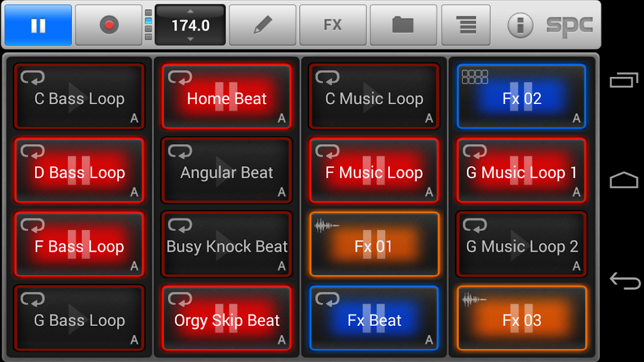The image size is (644, 362).
Task: Tap the A group label on Fx Beat
Action: coord(429,341)
